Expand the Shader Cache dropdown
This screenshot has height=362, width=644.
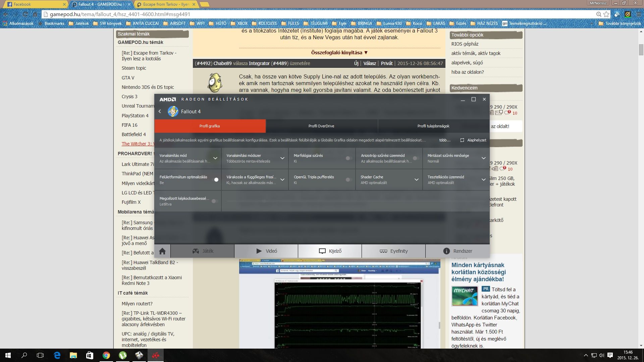(x=416, y=180)
